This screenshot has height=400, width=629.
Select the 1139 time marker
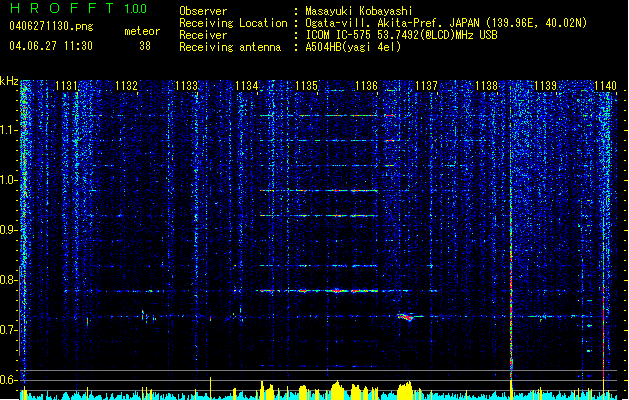coord(546,86)
